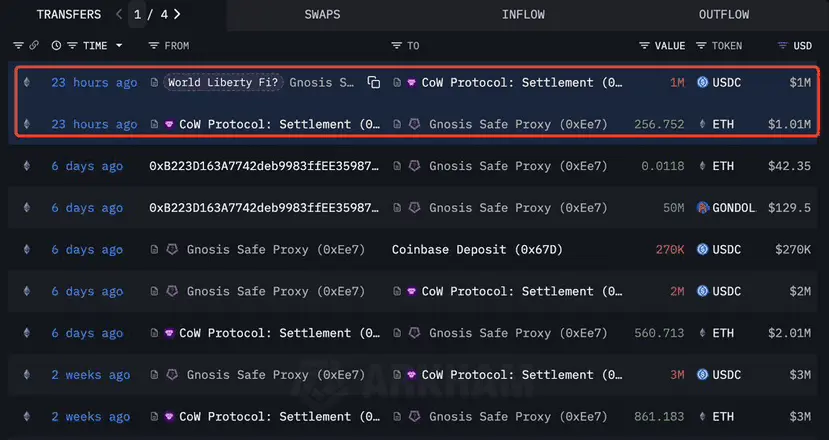Open 0xB223D163 address in $42.35 row

[264, 166]
